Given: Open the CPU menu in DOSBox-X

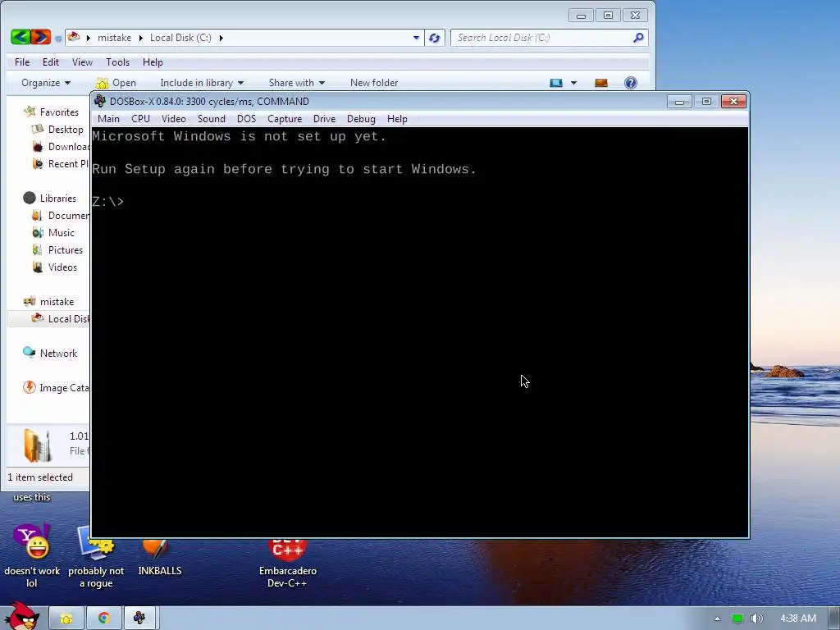Looking at the screenshot, I should 140,119.
